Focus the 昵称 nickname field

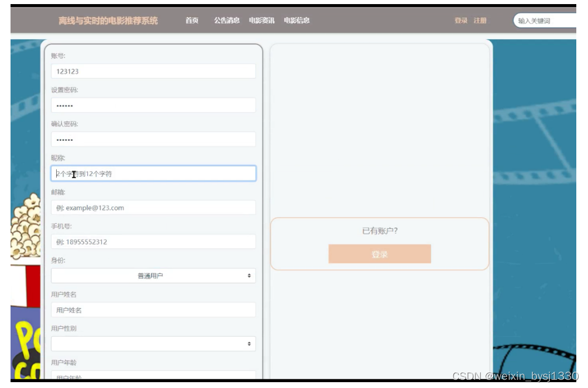tap(153, 174)
